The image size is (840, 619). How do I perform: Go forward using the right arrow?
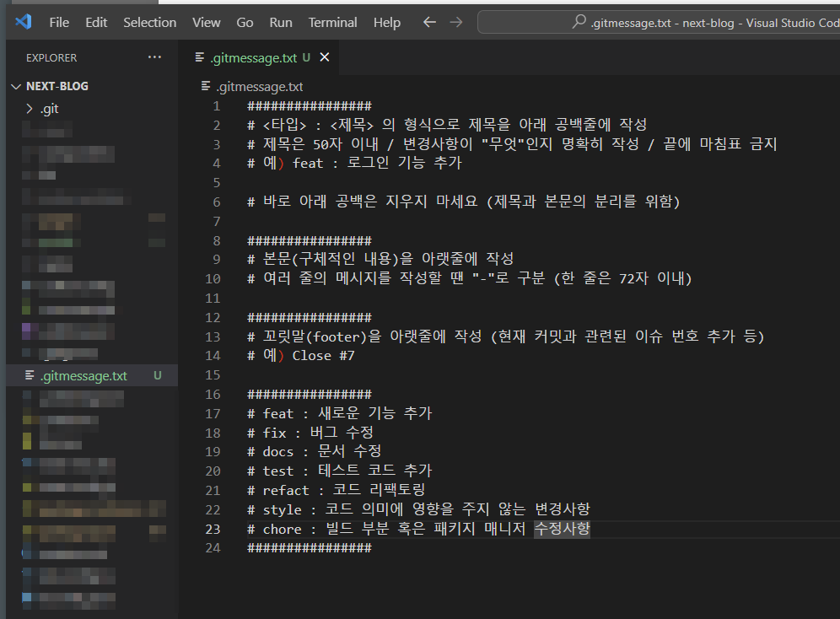(456, 22)
